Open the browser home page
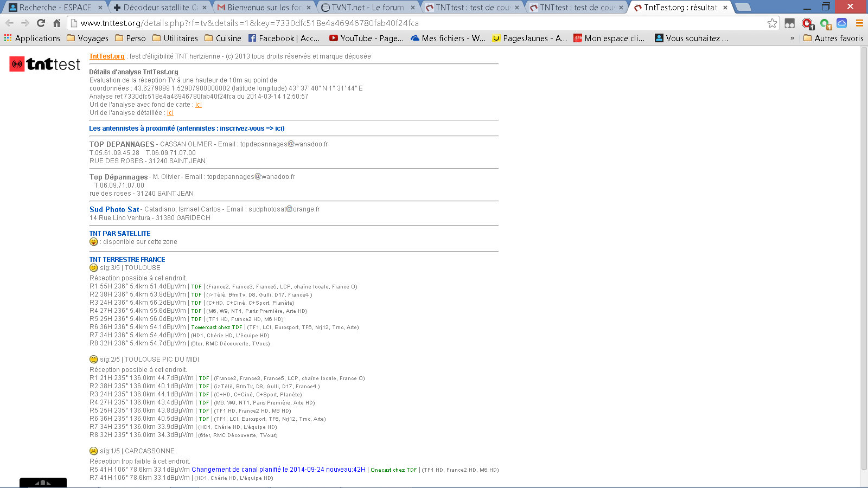The width and height of the screenshot is (868, 488). point(56,23)
